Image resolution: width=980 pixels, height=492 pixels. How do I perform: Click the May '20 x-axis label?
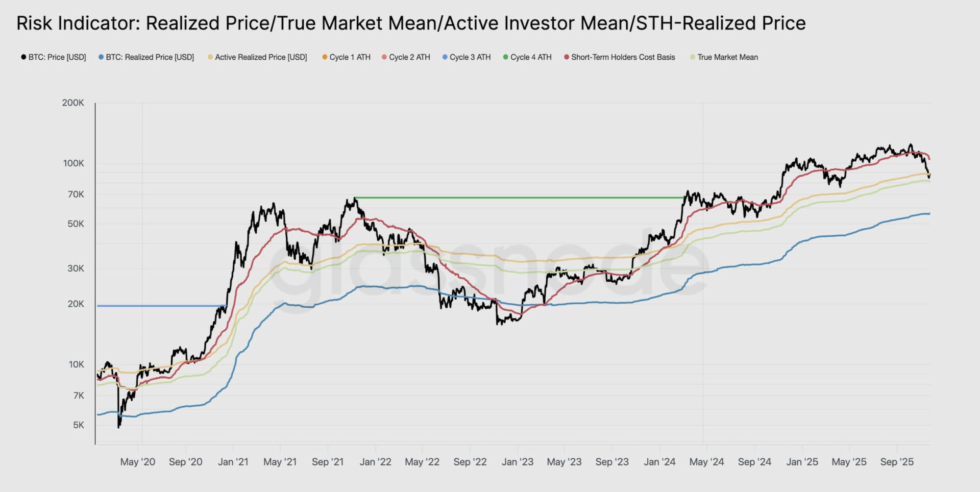coord(138,462)
